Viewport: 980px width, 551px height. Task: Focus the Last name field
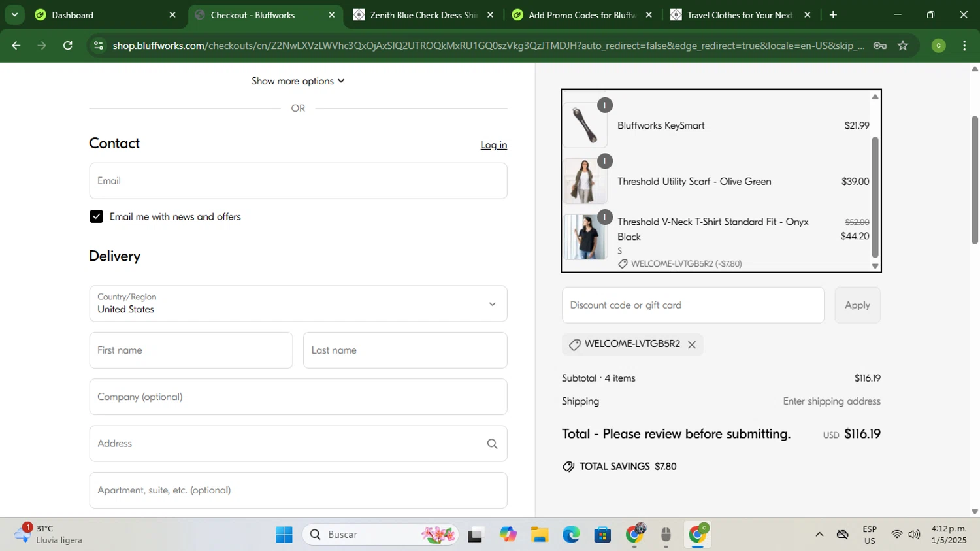click(x=405, y=350)
